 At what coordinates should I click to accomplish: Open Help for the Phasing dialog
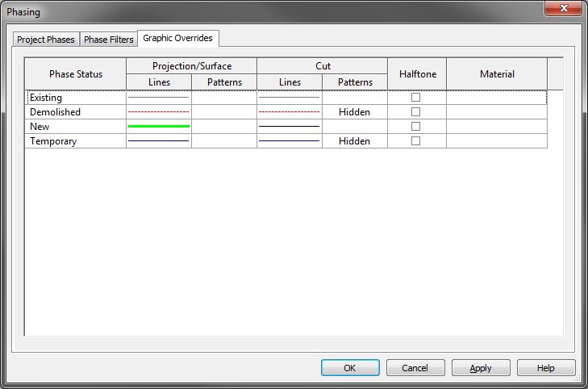(x=546, y=368)
